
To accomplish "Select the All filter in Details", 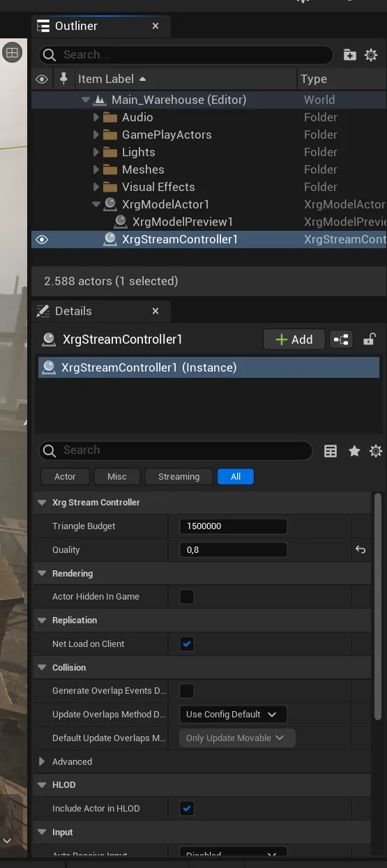I will tap(236, 477).
